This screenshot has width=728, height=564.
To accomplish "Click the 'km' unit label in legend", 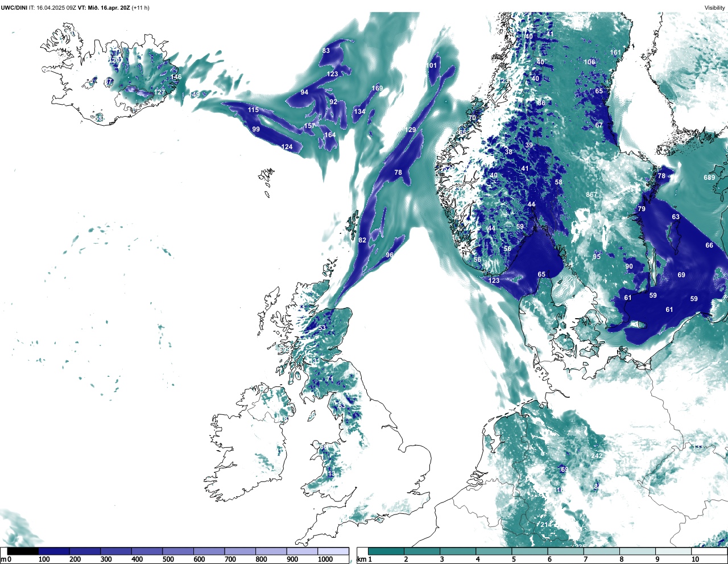I will pyautogui.click(x=361, y=559).
